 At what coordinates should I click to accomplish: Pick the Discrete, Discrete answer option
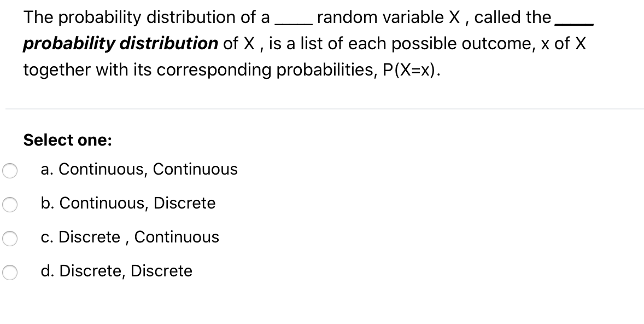(x=116, y=271)
